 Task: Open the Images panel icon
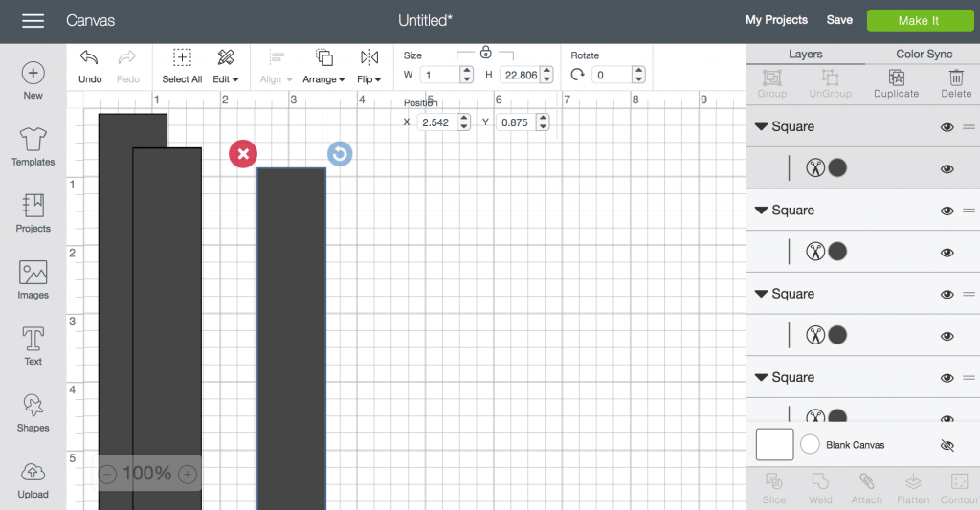[x=33, y=273]
